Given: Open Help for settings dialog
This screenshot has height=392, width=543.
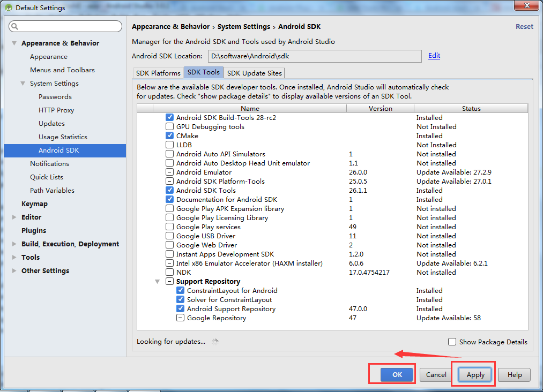Looking at the screenshot, I should click(514, 375).
